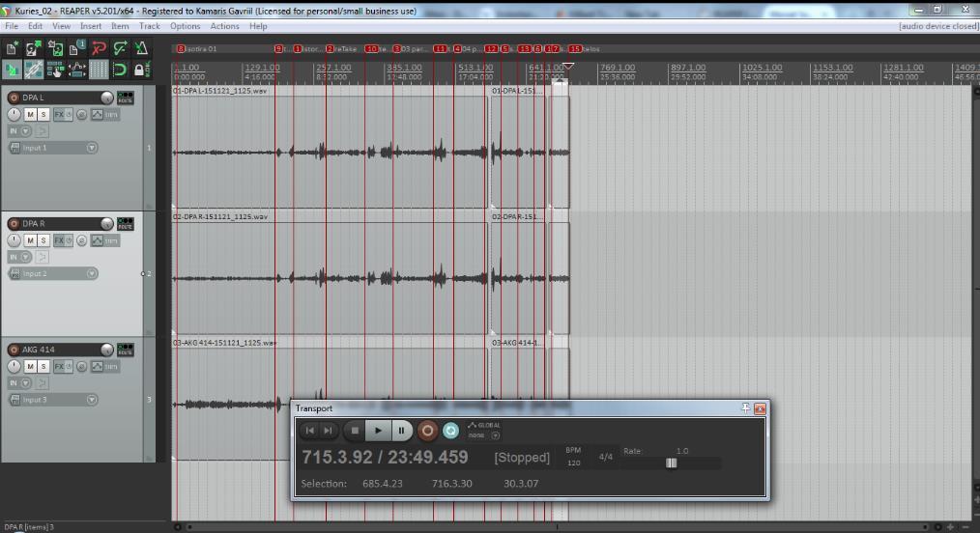Screen dimensions: 980x533
Task: Click the Go to end transport button
Action: pos(329,431)
